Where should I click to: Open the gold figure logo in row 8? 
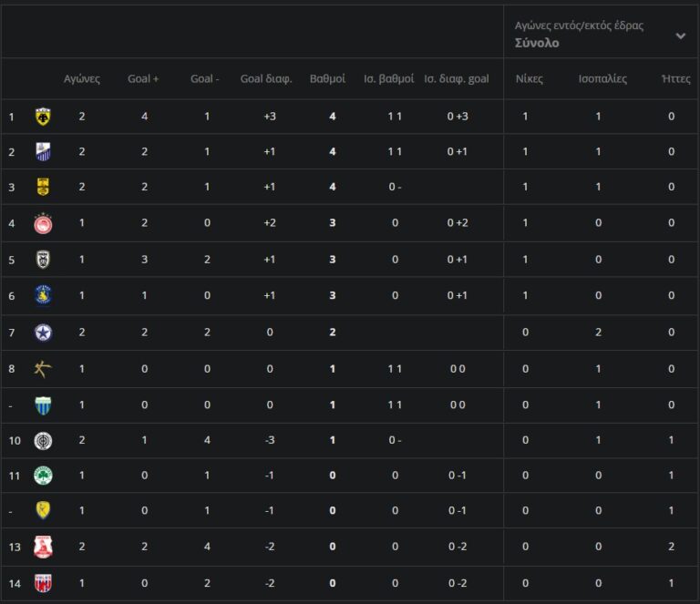coord(43,369)
